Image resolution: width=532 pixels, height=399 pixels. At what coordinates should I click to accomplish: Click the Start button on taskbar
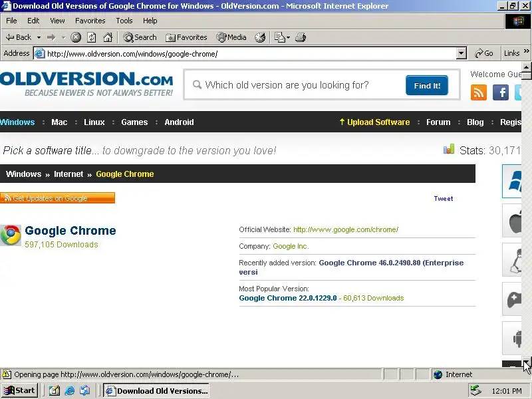pyautogui.click(x=19, y=390)
